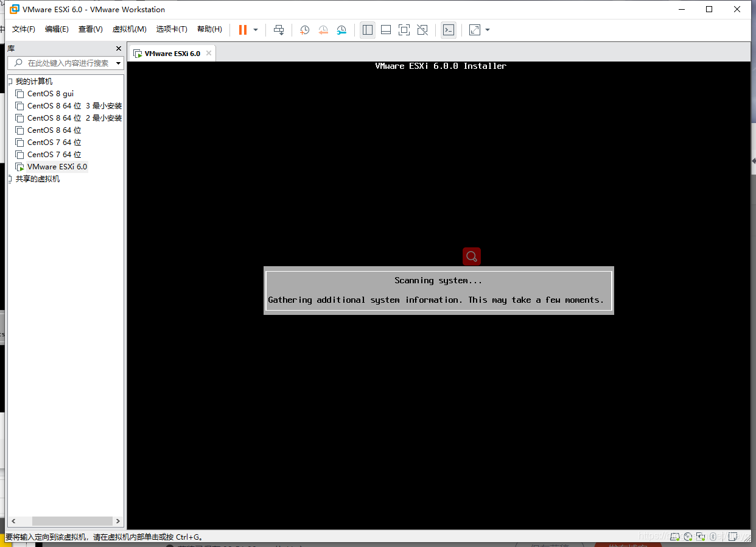Switch to the VMware ESXi 6.0 tab
This screenshot has width=756, height=547.
click(x=172, y=54)
